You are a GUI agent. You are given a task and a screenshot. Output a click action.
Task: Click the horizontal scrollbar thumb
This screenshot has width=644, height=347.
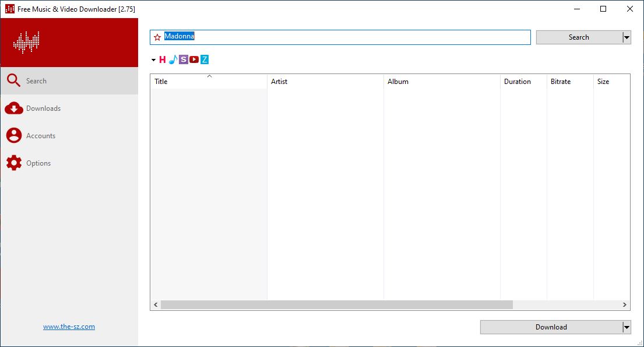pos(337,304)
